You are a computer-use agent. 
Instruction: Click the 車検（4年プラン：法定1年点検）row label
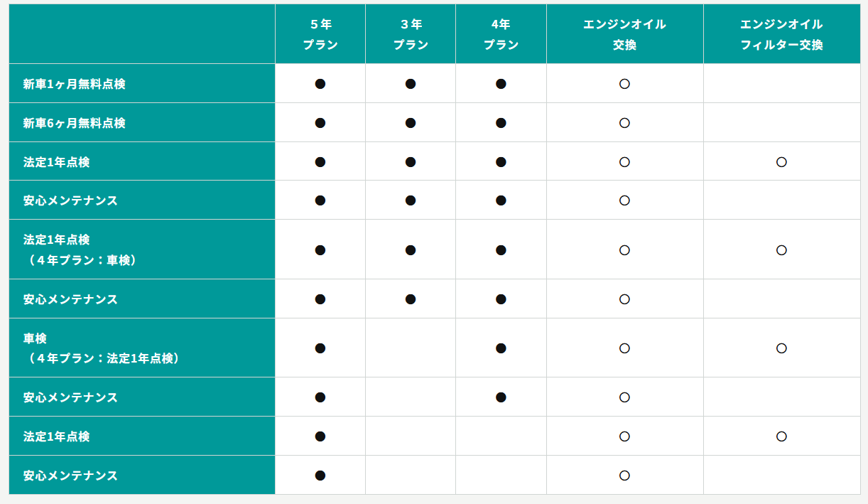point(102,348)
